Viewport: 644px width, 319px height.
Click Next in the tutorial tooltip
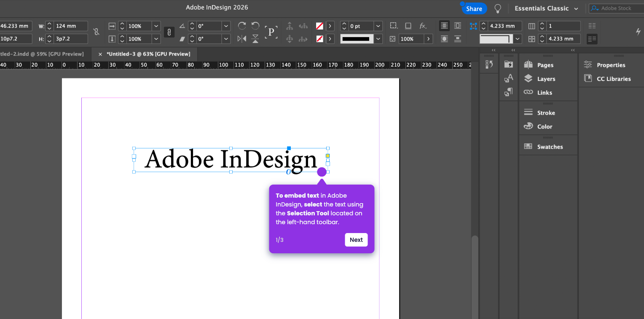(356, 240)
